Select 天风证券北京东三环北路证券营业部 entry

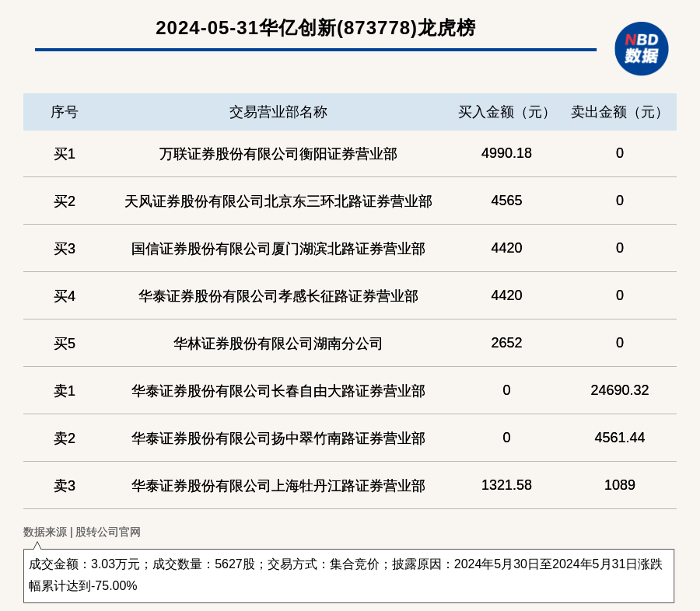(x=278, y=201)
